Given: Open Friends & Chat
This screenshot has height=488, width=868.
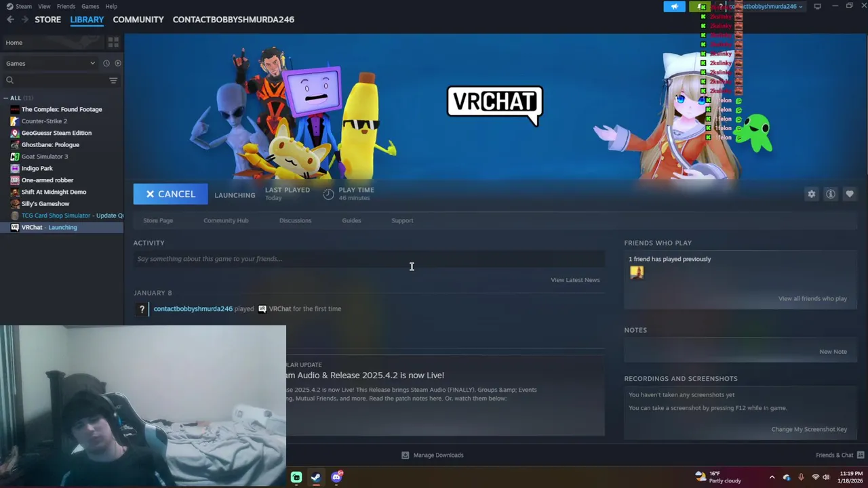Looking at the screenshot, I should (x=840, y=455).
